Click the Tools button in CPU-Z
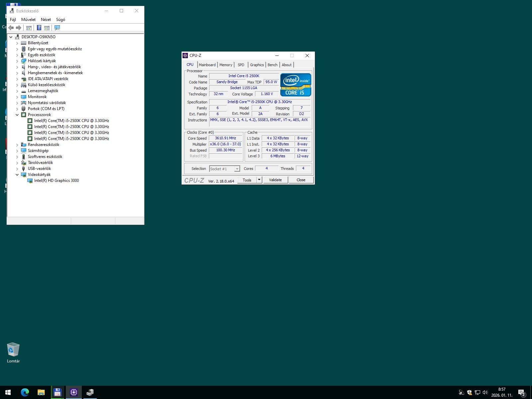This screenshot has width=532, height=399. tap(247, 180)
